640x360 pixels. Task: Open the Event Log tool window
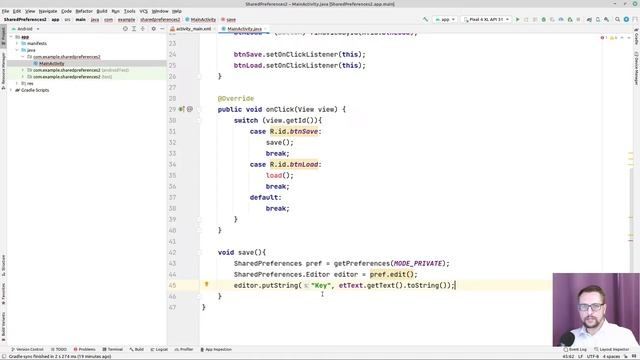pos(575,349)
